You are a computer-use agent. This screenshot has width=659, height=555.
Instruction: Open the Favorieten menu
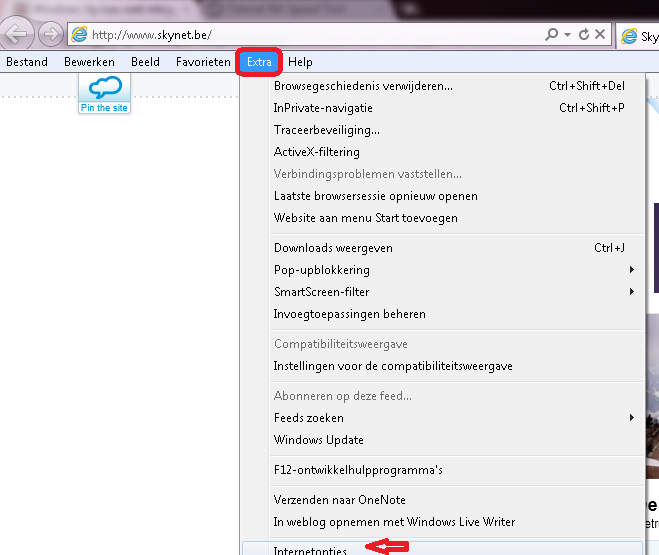tap(203, 62)
